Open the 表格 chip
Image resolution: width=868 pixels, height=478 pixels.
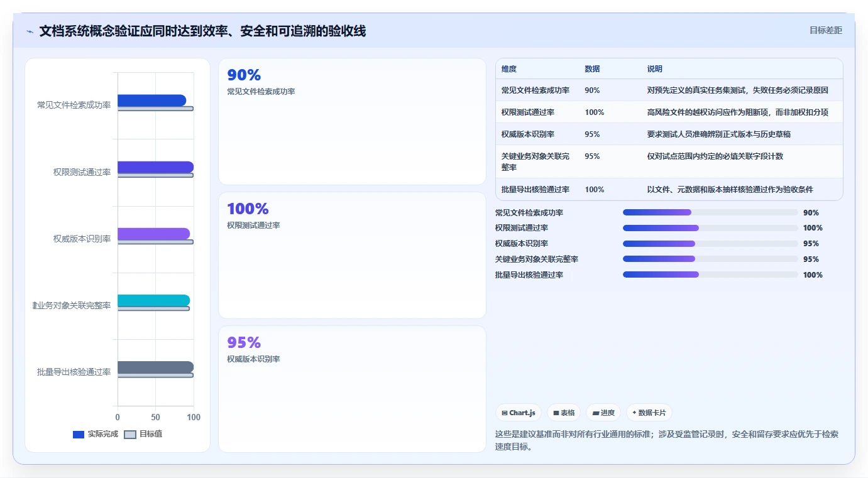point(564,413)
